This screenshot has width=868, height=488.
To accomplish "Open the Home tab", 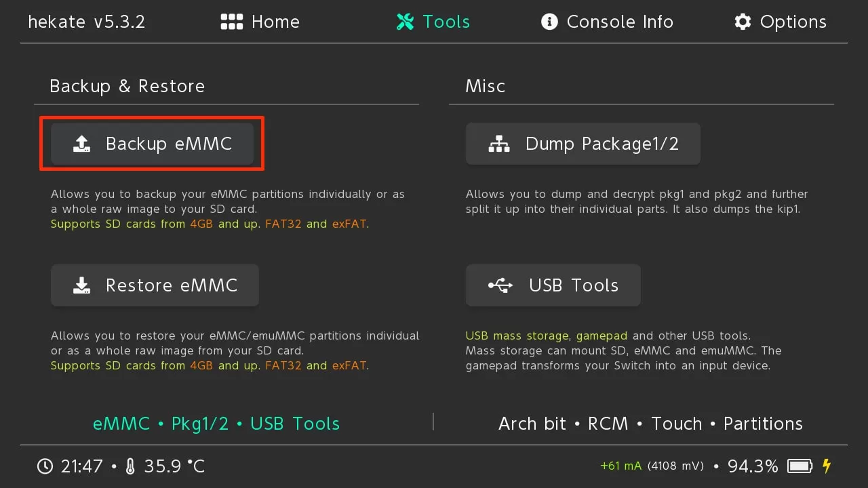I will tap(260, 22).
